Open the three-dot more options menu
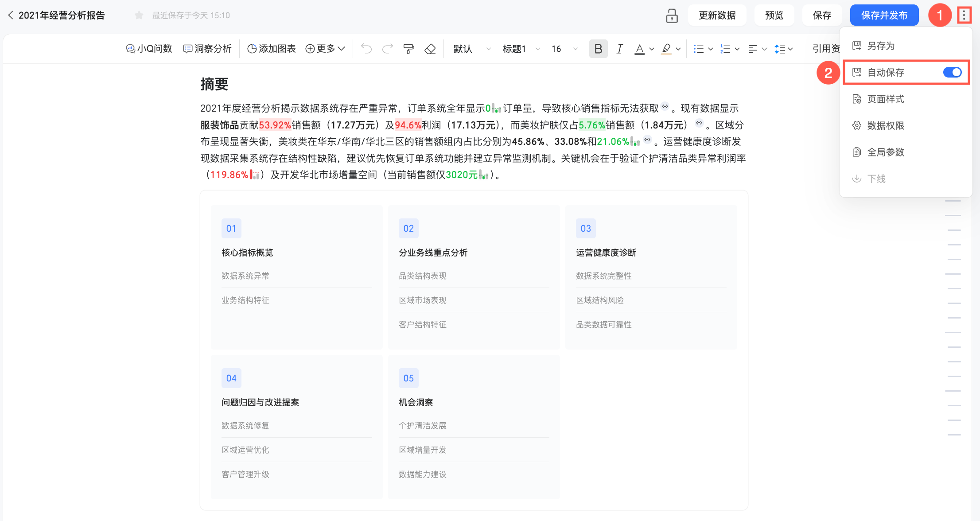This screenshot has width=980, height=521. pos(964,16)
